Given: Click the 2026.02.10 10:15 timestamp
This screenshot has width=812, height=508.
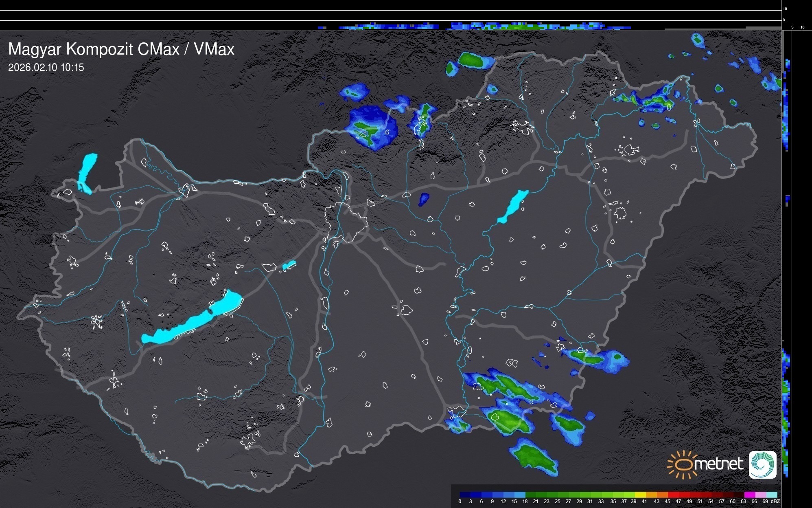Looking at the screenshot, I should point(46,67).
